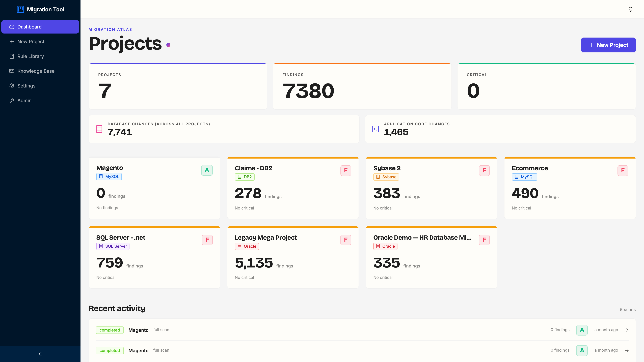Click the Admin wrench icon
644x362 pixels.
tap(12, 100)
